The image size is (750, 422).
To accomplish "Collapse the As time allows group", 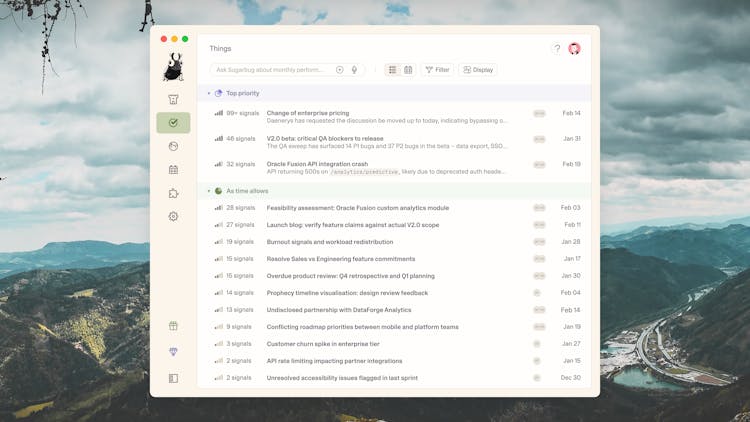I will (209, 191).
